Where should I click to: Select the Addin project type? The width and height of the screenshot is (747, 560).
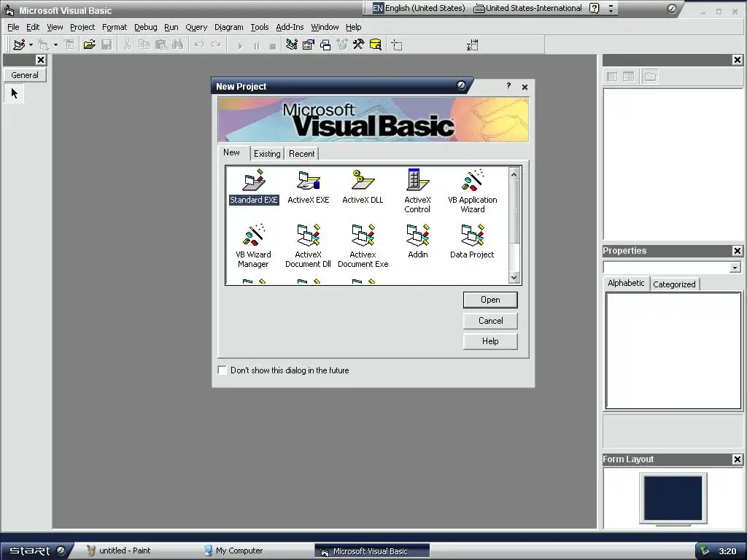(418, 241)
